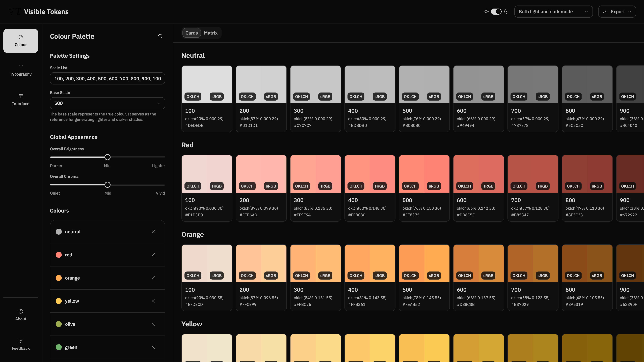The height and width of the screenshot is (362, 644).
Task: Reset the colour palette with the undo icon
Action: (x=160, y=36)
